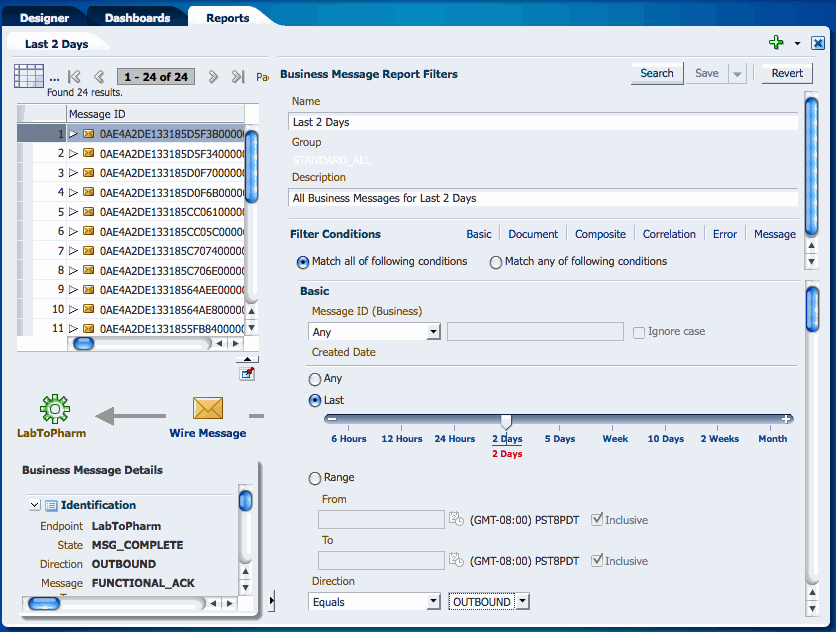This screenshot has height=632, width=836.
Task: Click the Search button
Action: click(657, 73)
